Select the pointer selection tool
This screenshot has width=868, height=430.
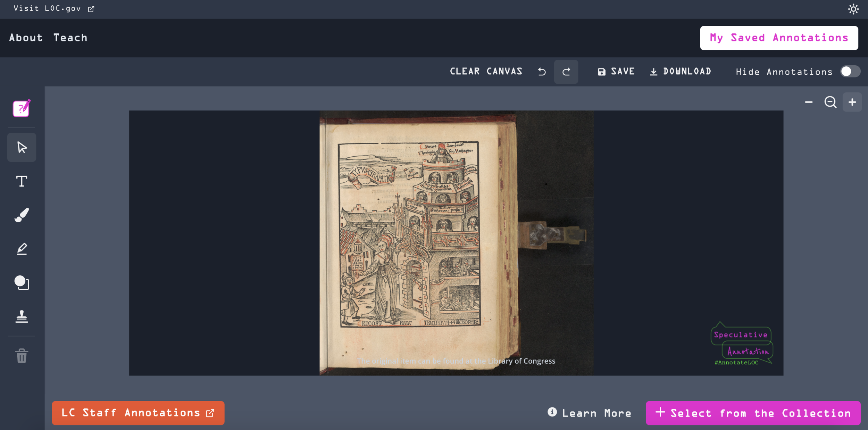[x=22, y=147]
